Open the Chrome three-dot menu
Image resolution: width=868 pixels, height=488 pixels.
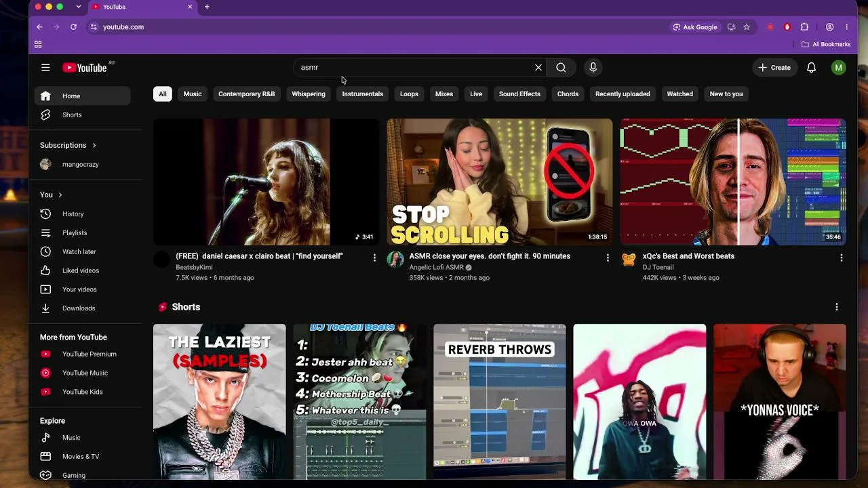pyautogui.click(x=846, y=27)
